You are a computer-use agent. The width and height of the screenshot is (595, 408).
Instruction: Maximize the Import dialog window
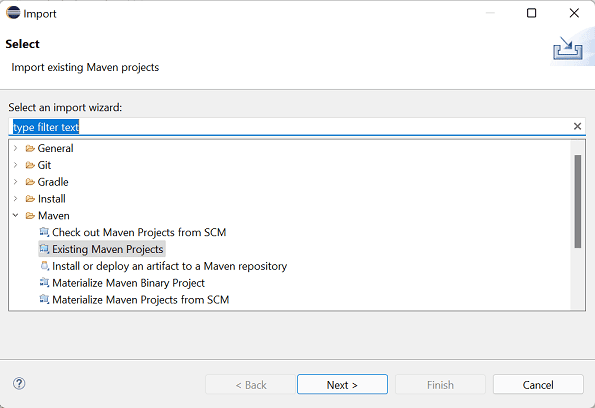click(532, 13)
